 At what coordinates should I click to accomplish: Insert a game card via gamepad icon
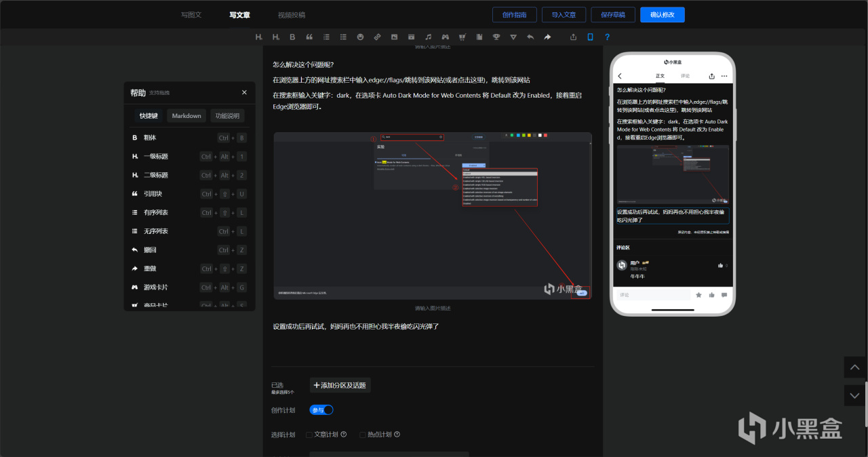(x=446, y=37)
